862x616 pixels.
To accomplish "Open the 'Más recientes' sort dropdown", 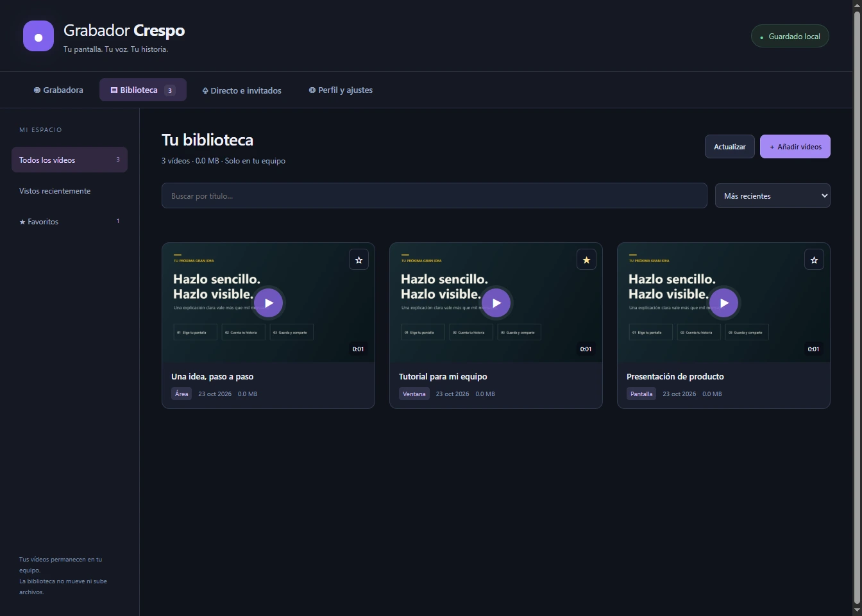I will click(773, 196).
